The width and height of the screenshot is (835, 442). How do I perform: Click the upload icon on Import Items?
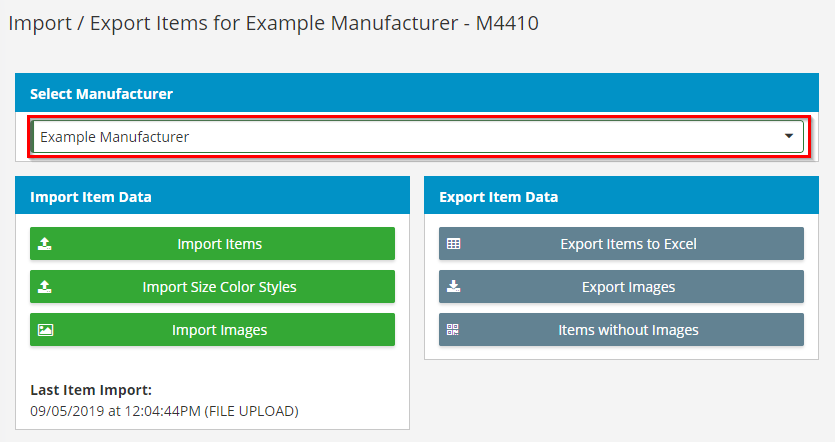(46, 244)
